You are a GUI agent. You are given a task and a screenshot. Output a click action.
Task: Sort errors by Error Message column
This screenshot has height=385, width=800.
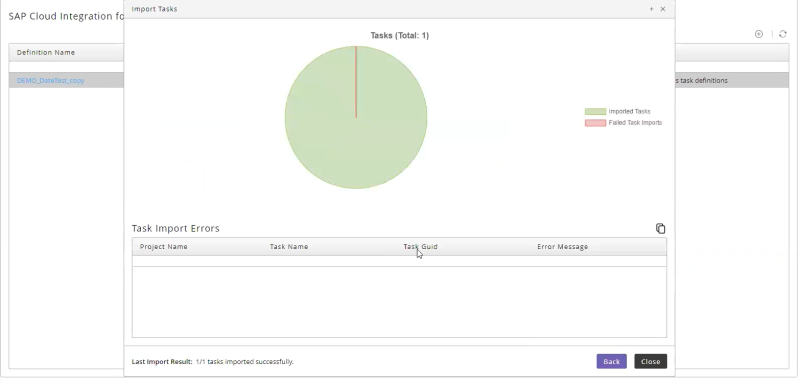562,247
